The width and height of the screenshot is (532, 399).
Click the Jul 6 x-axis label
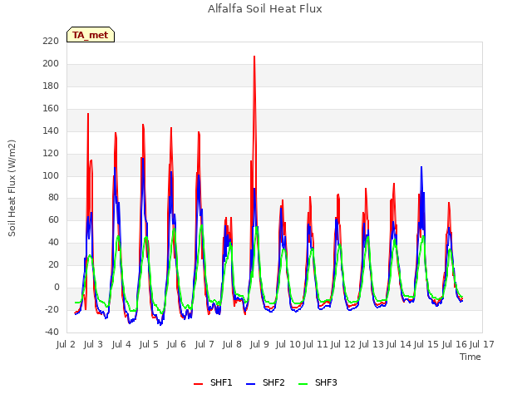tap(176, 344)
